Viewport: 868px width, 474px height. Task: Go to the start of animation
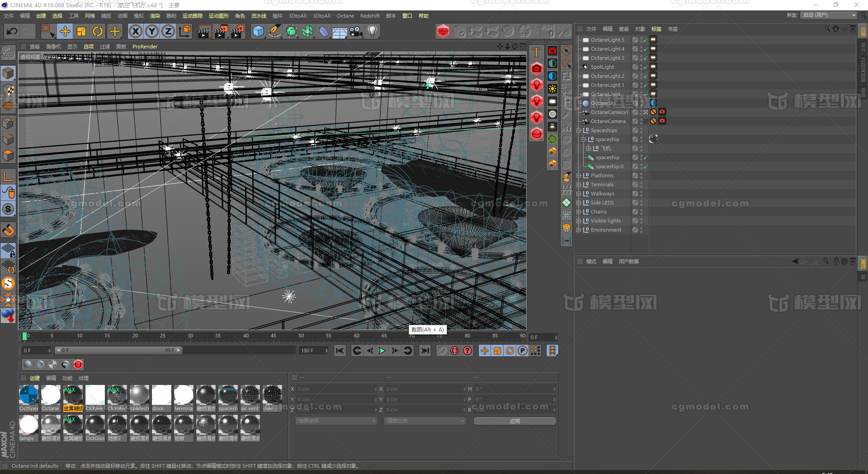click(x=340, y=351)
